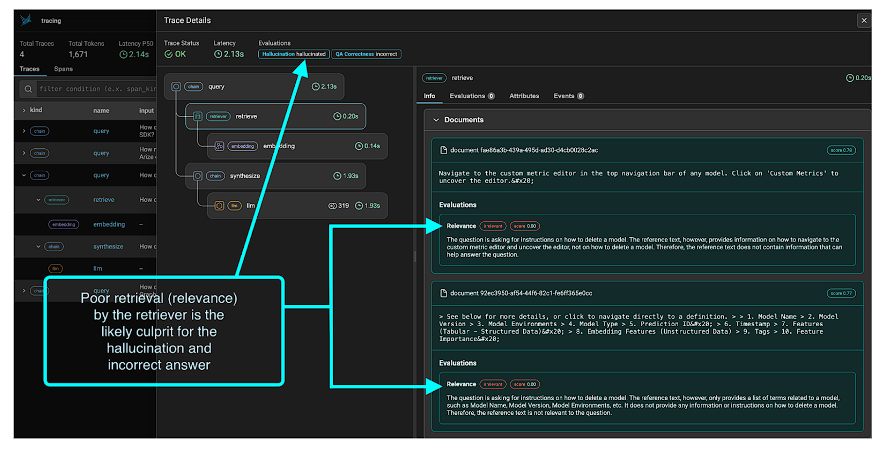Close the Trace Details panel
Screen dimensions: 889x449
point(864,20)
